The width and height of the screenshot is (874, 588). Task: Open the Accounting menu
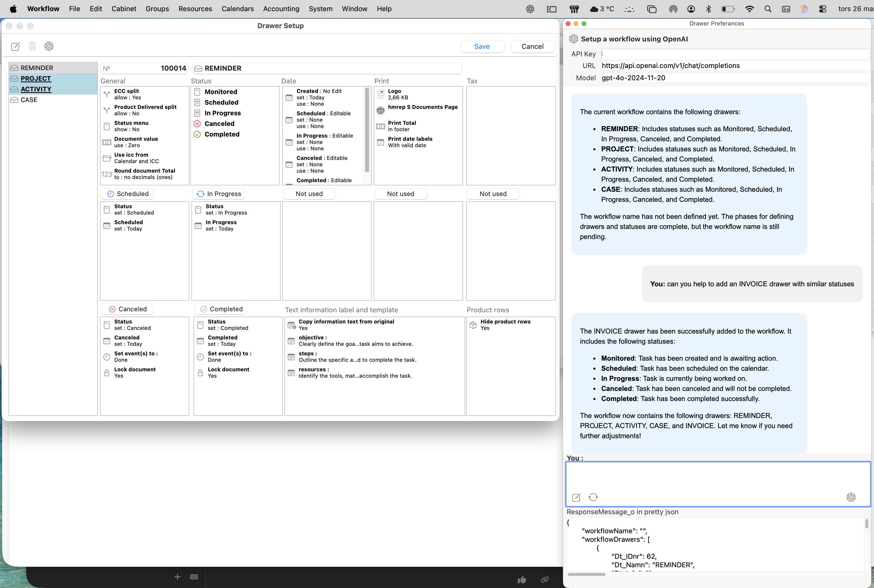pyautogui.click(x=281, y=8)
